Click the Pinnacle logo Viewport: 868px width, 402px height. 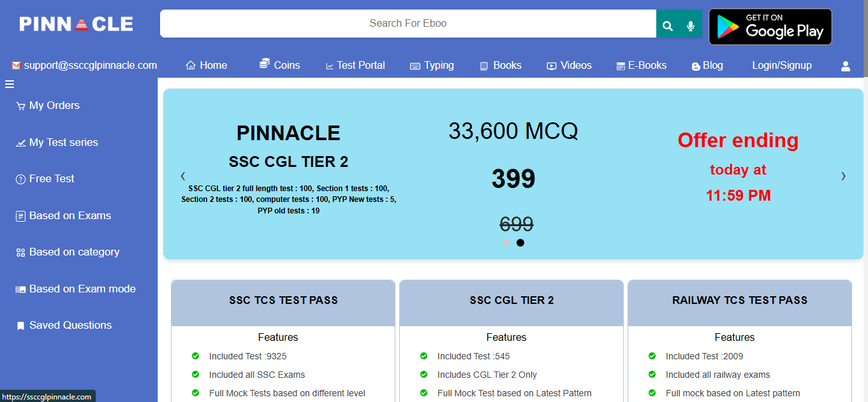76,24
